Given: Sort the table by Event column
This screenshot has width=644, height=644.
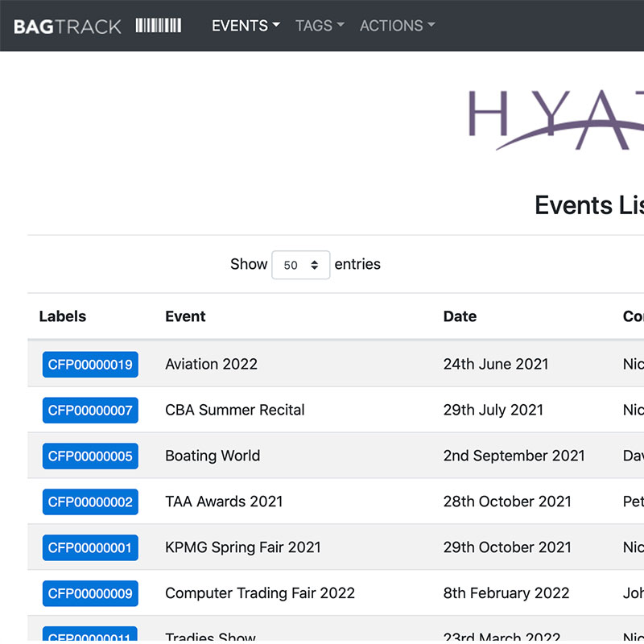Looking at the screenshot, I should 185,316.
